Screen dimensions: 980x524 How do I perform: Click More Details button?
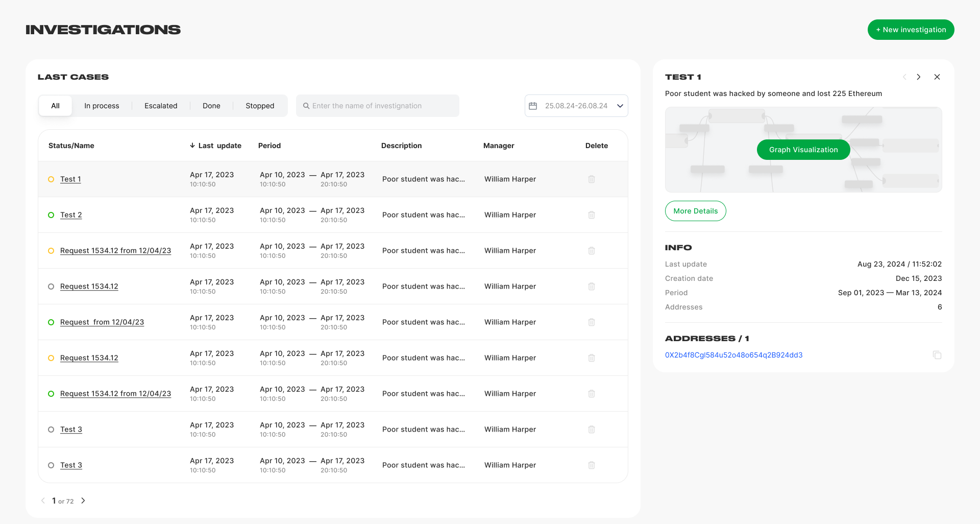point(695,211)
